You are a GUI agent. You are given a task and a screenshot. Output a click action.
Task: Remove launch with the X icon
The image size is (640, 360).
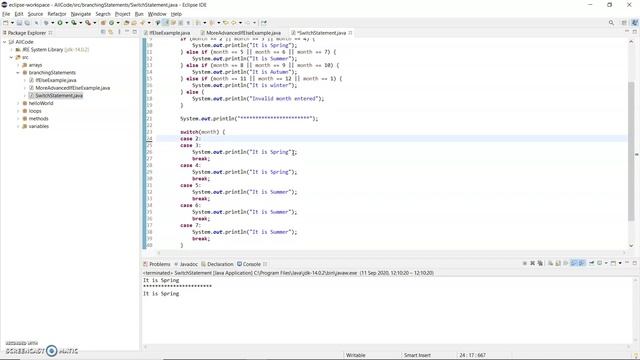[x=532, y=263]
